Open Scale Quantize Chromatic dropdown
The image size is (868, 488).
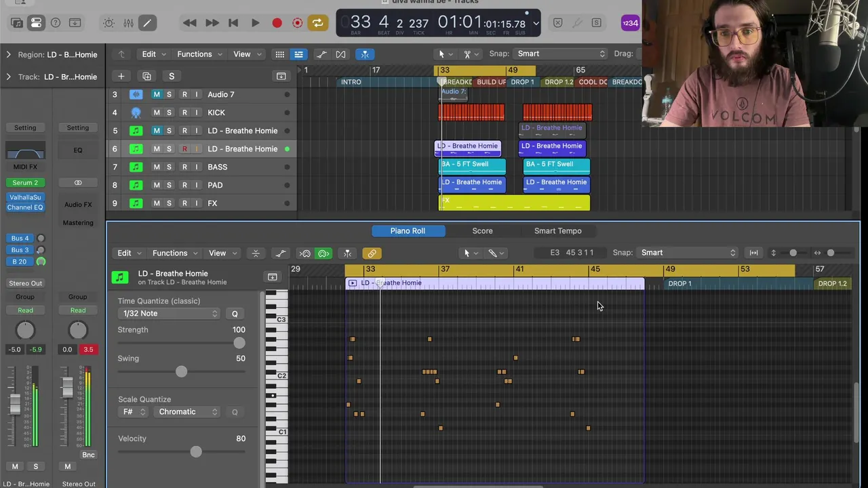coord(186,412)
